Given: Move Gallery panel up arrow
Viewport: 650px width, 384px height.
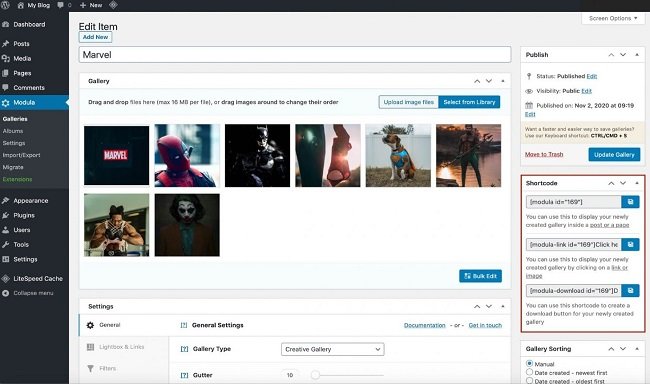Looking at the screenshot, I should pyautogui.click(x=477, y=81).
